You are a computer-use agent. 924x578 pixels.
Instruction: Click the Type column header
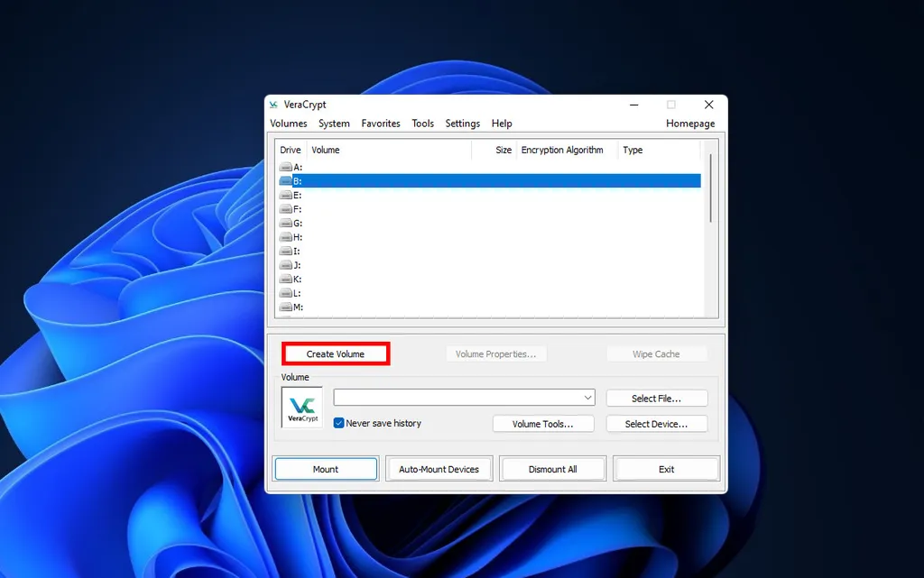point(659,150)
